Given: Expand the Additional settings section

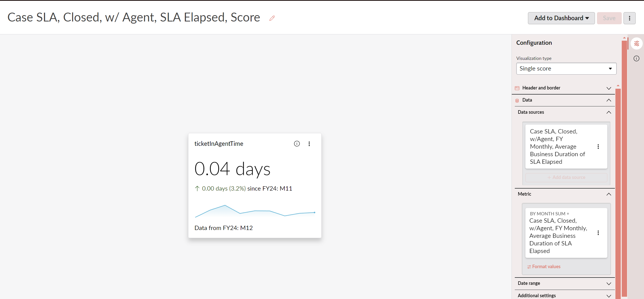Looking at the screenshot, I should (609, 296).
